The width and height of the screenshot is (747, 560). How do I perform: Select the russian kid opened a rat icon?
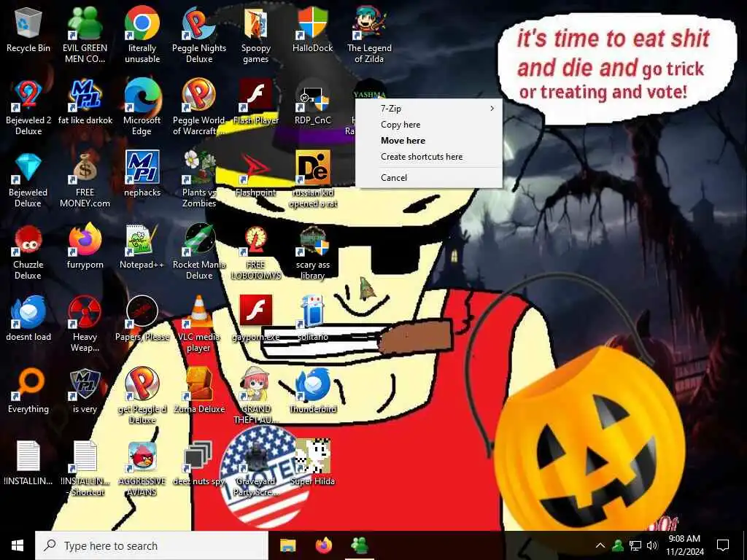click(313, 168)
